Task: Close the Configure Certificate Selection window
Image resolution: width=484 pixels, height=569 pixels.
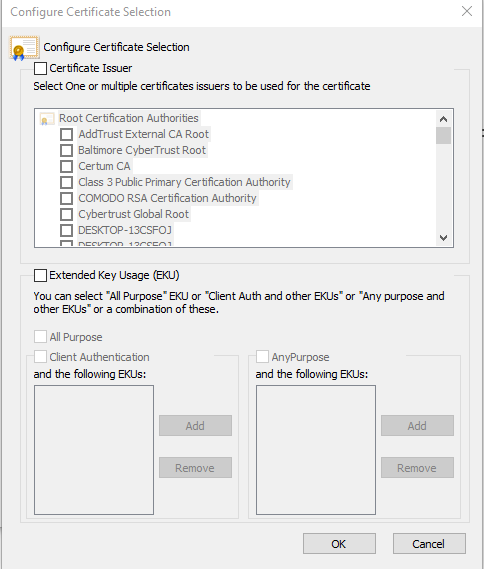Action: click(467, 11)
